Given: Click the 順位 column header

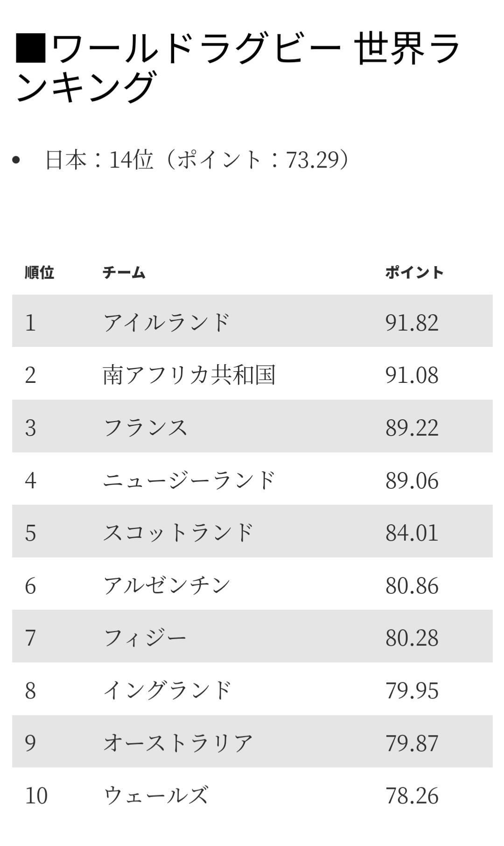Looking at the screenshot, I should pyautogui.click(x=40, y=273).
